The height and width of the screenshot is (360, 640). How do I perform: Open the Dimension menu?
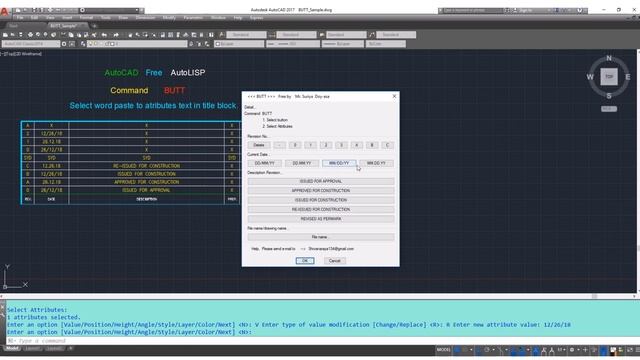[145, 18]
